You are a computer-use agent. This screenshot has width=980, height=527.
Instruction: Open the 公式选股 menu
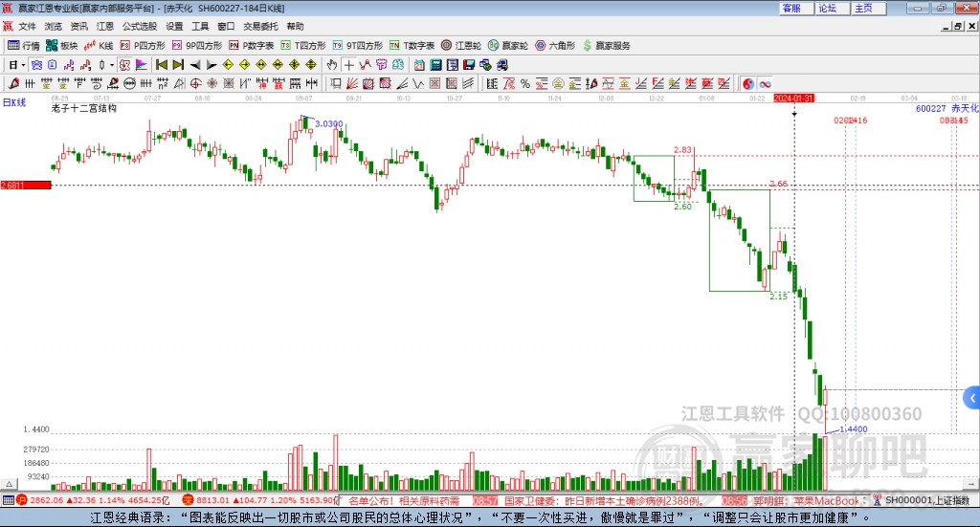click(x=140, y=26)
